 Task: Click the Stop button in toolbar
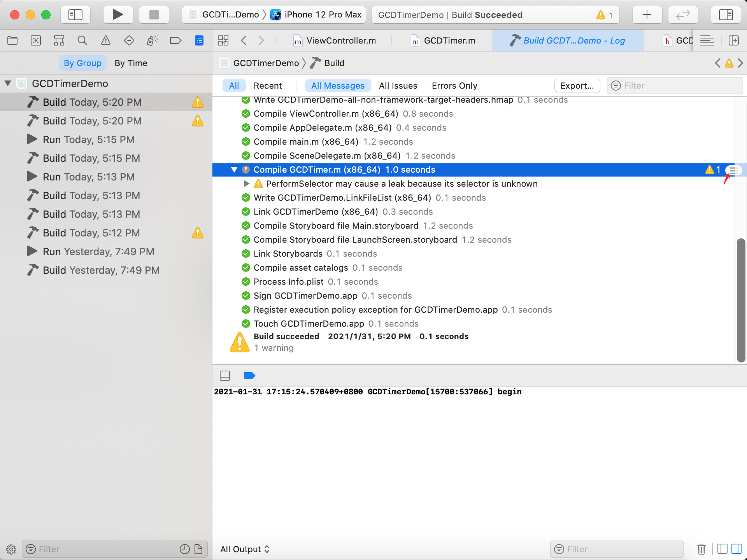point(154,15)
